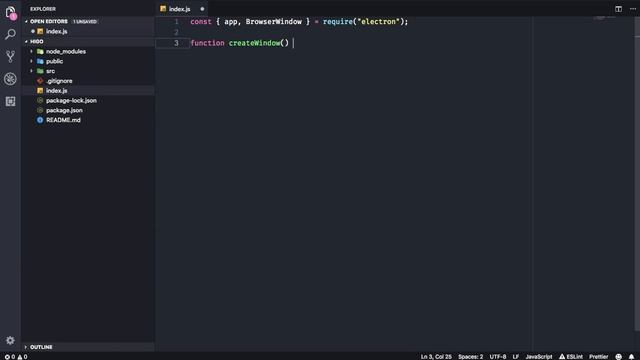The width and height of the screenshot is (640, 360).
Task: Split the editor to the right
Action: pos(618,9)
